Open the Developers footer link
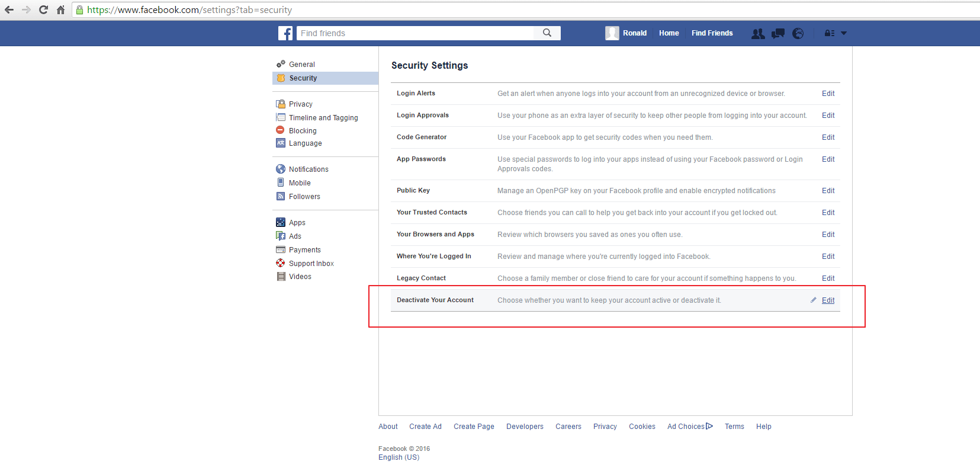Image resolution: width=980 pixels, height=474 pixels. pos(525,427)
